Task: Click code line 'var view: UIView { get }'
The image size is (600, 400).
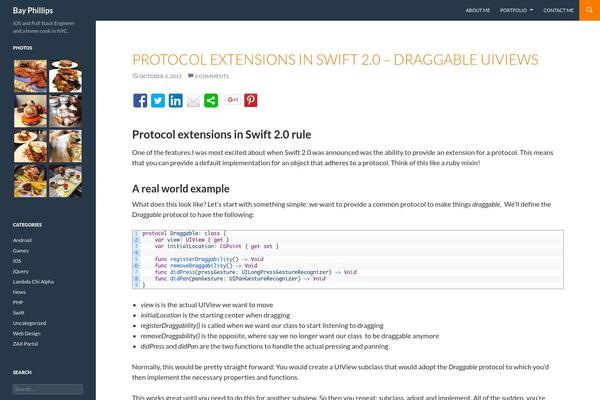Action: point(192,240)
